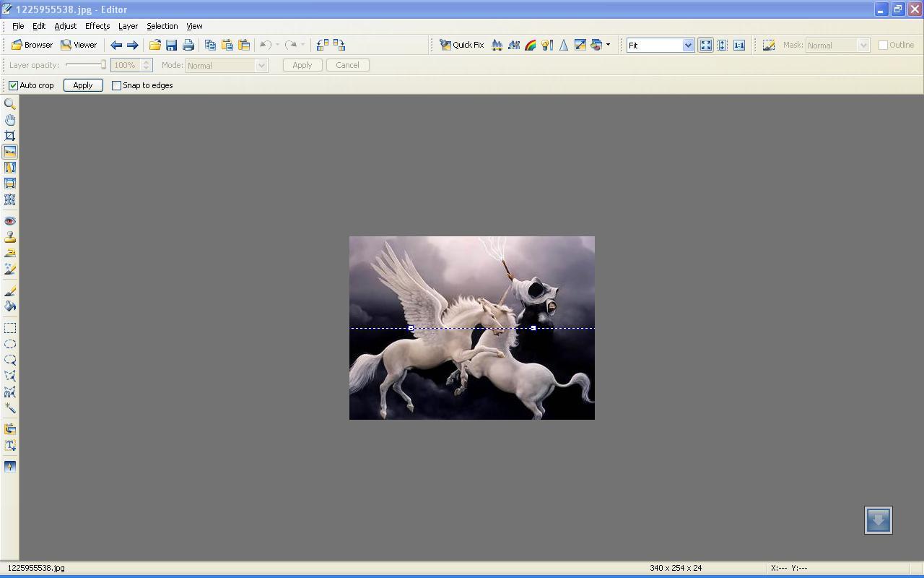Open the Effects menu
Image resolution: width=924 pixels, height=578 pixels.
coord(97,26)
